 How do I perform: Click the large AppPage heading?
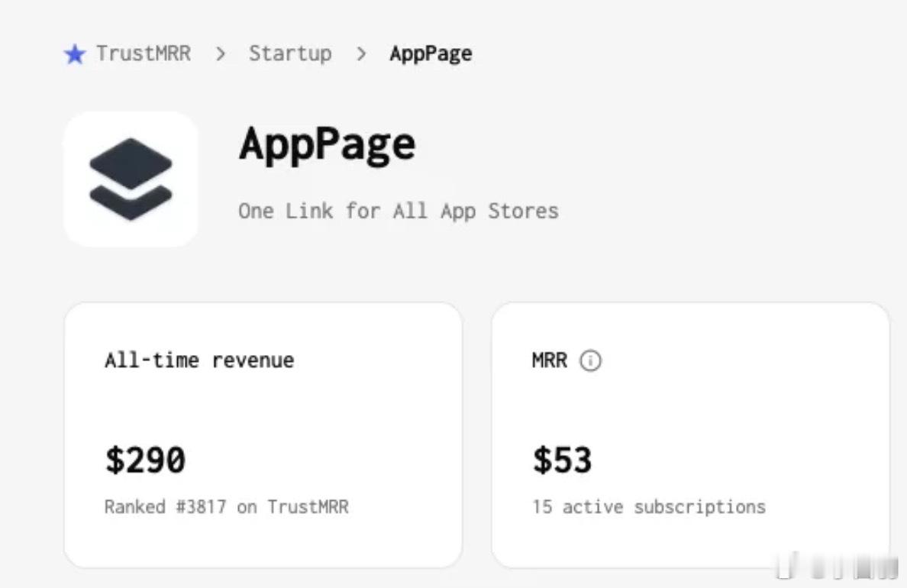click(x=328, y=144)
